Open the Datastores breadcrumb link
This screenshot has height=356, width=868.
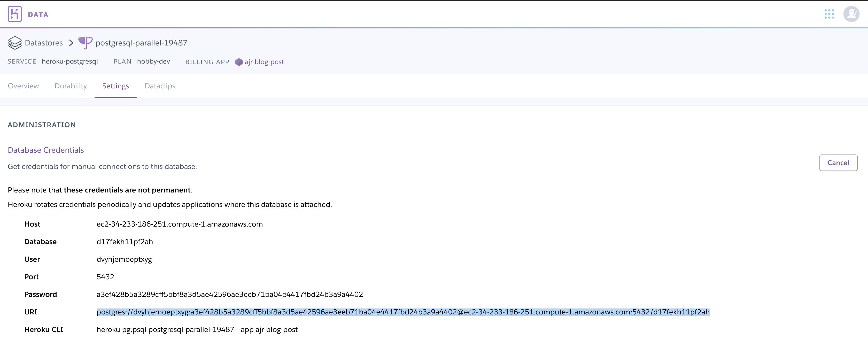(44, 42)
